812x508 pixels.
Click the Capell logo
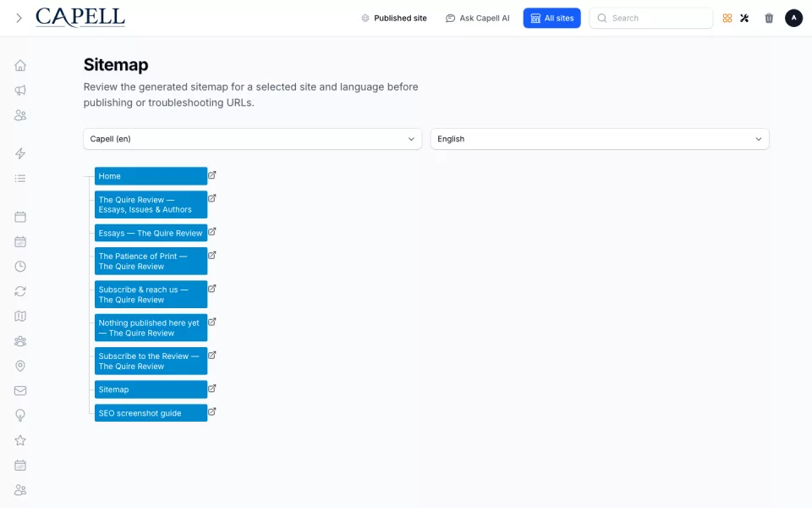[80, 17]
